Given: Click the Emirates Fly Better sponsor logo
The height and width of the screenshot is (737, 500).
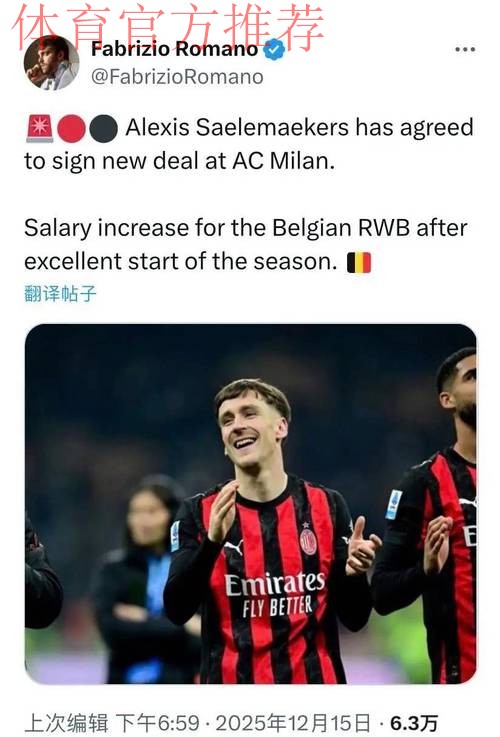Looking at the screenshot, I should pyautogui.click(x=274, y=594).
